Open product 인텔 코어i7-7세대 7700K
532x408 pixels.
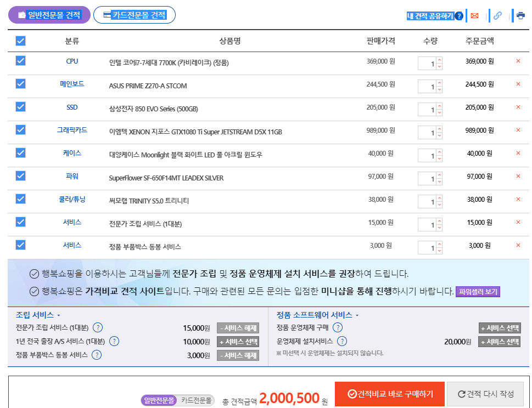[169, 63]
